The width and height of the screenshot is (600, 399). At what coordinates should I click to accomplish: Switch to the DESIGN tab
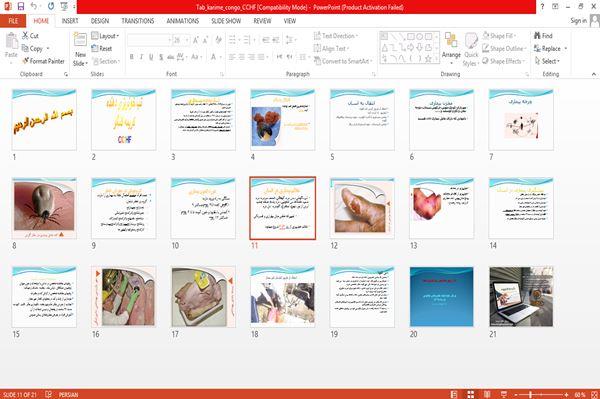point(99,21)
